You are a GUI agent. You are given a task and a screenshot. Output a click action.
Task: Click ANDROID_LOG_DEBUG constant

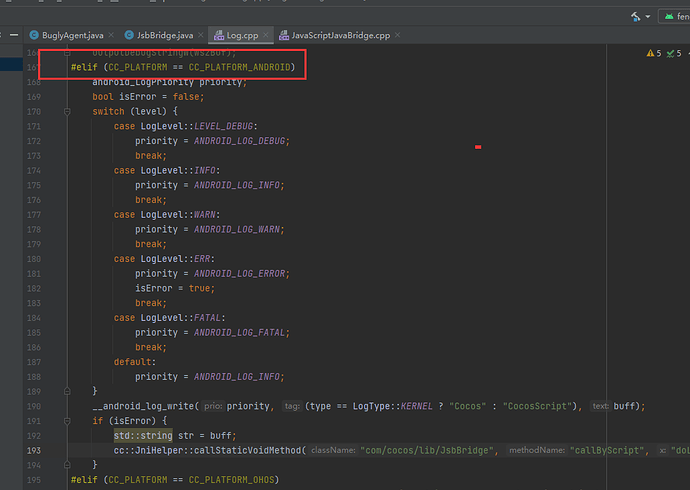(239, 141)
